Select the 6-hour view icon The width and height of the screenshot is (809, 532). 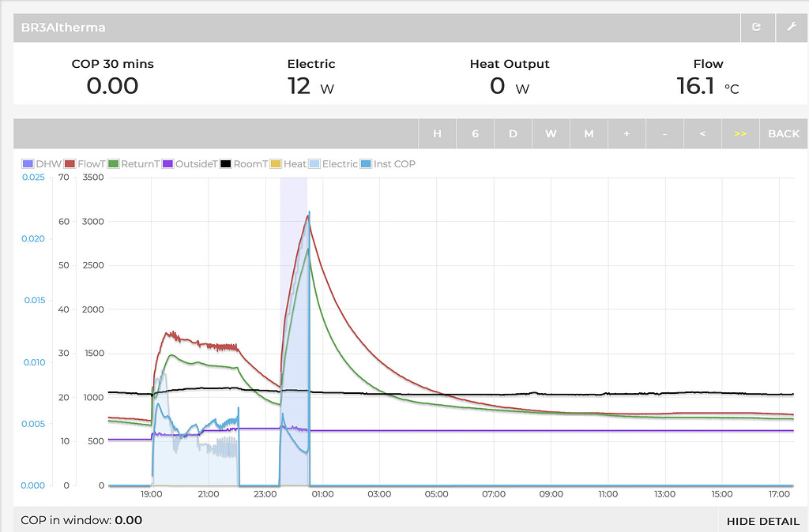pyautogui.click(x=475, y=133)
